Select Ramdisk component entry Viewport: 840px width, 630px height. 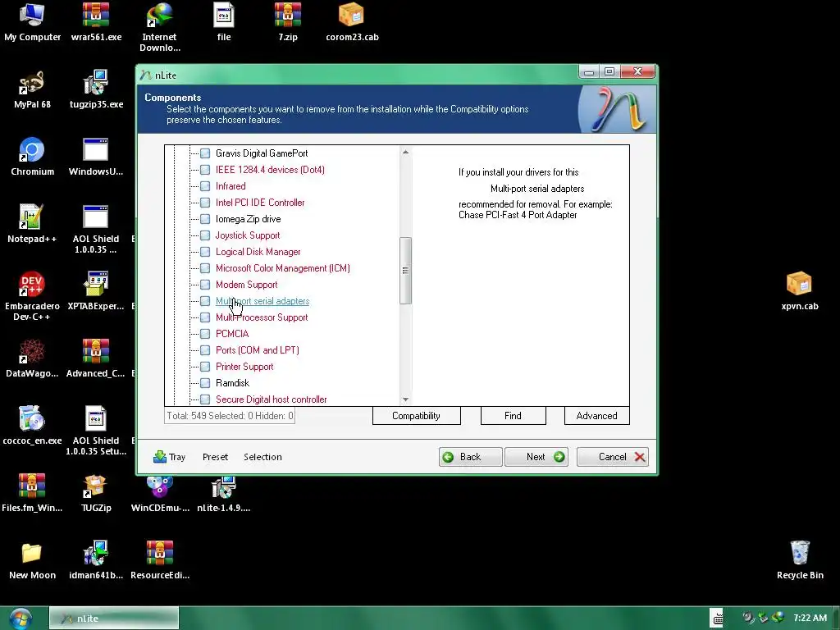click(232, 383)
